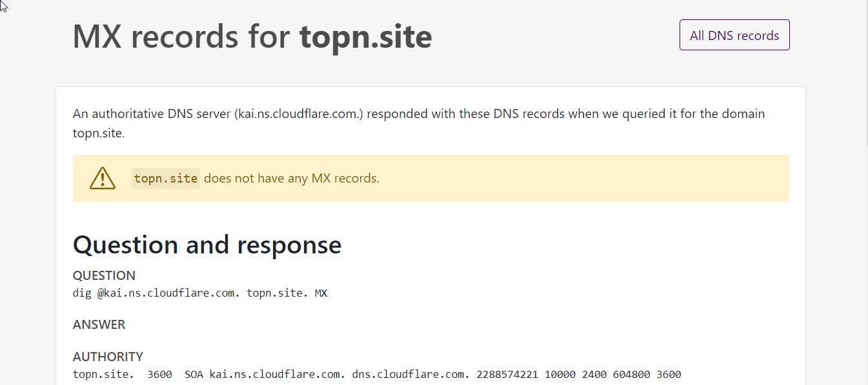Click 'MX records for' heading text

click(181, 36)
